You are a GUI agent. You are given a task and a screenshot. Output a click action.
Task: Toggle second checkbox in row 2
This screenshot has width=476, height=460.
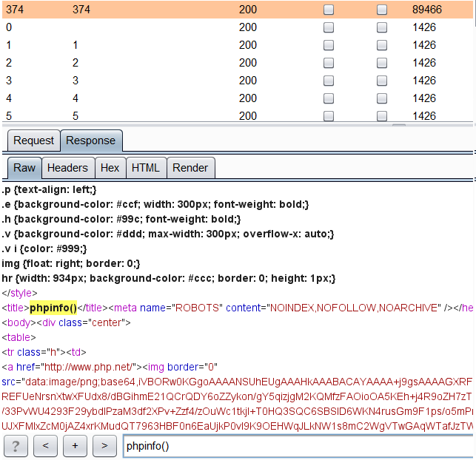click(382, 63)
